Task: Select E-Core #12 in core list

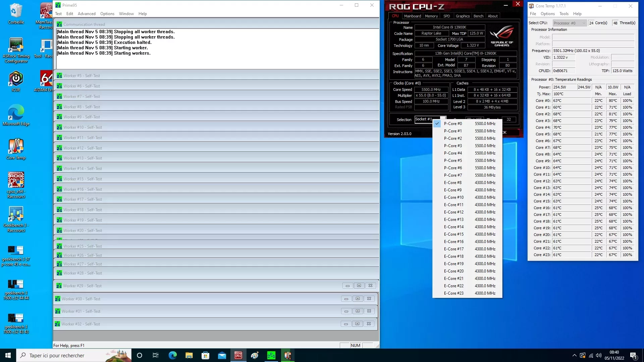Action: coord(468,212)
